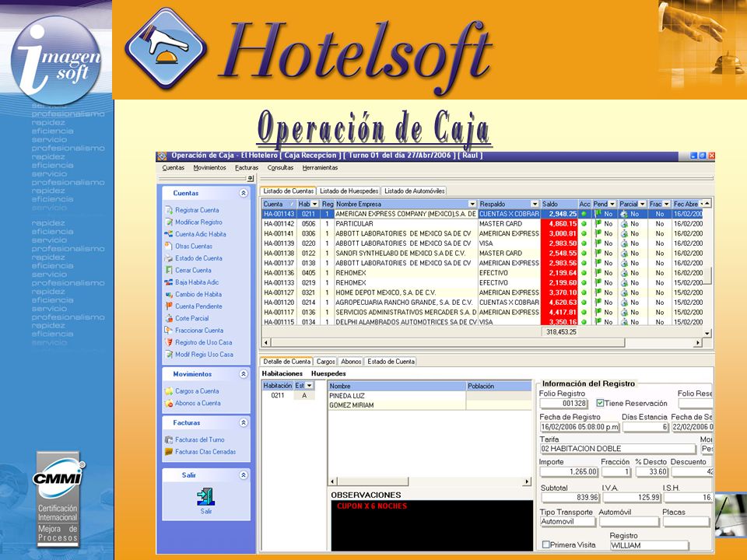Click the Facturas Ctas Cerradas icon
This screenshot has width=747, height=560.
click(169, 451)
